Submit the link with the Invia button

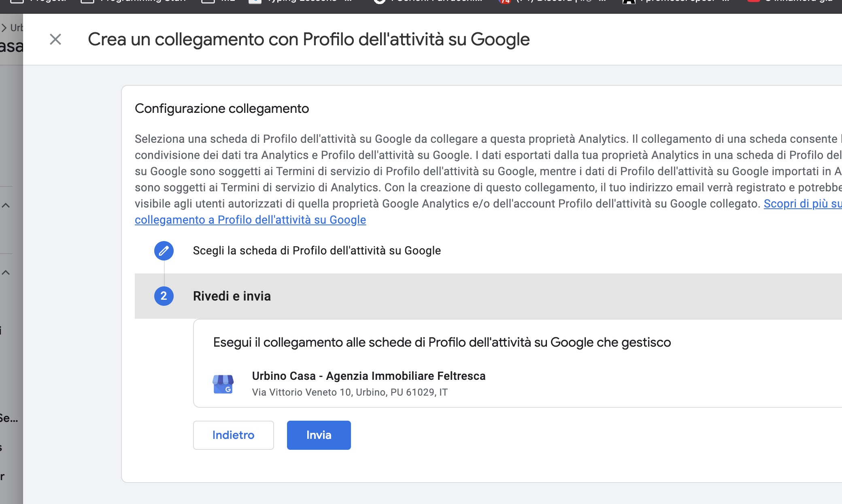coord(319,435)
